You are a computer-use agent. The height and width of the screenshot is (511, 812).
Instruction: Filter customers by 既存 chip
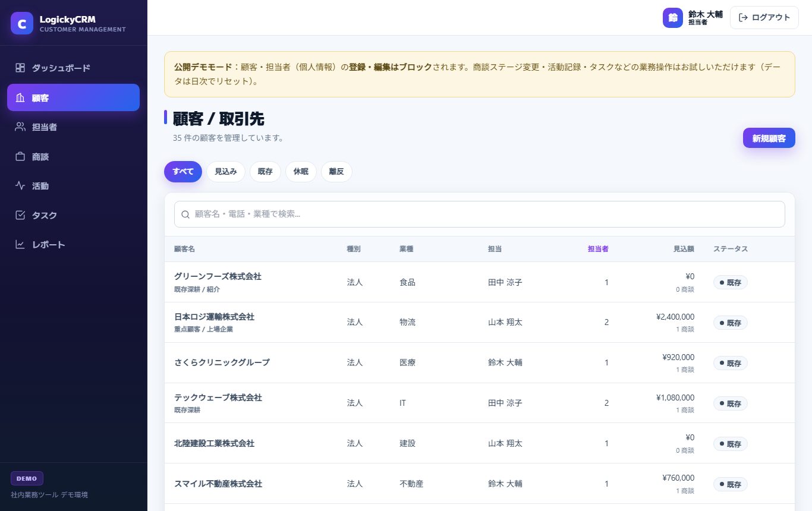pyautogui.click(x=265, y=172)
